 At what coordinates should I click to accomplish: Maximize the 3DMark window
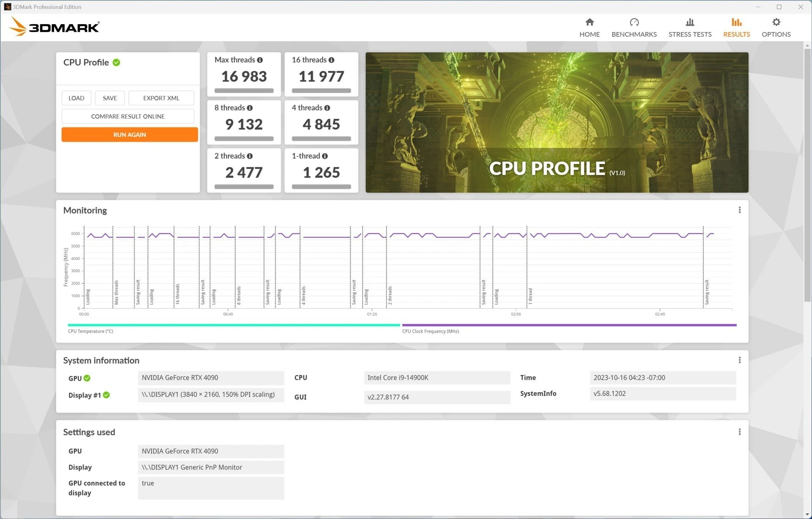point(779,7)
